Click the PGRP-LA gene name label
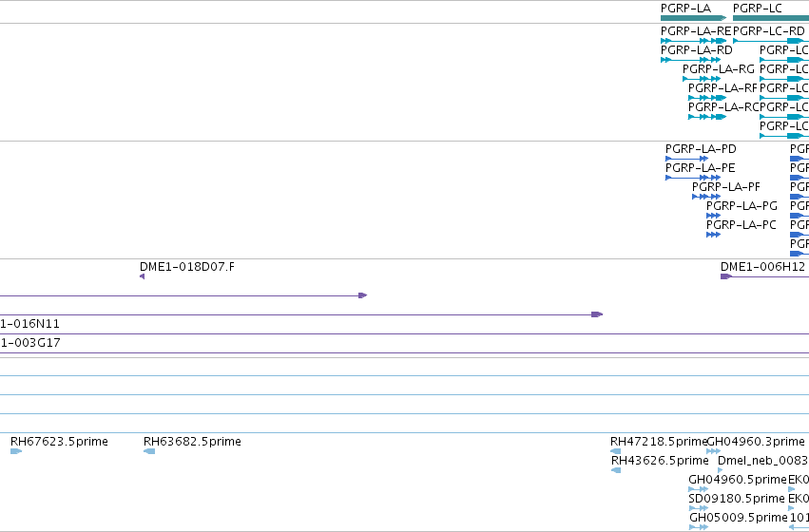The image size is (809, 532). (x=685, y=9)
